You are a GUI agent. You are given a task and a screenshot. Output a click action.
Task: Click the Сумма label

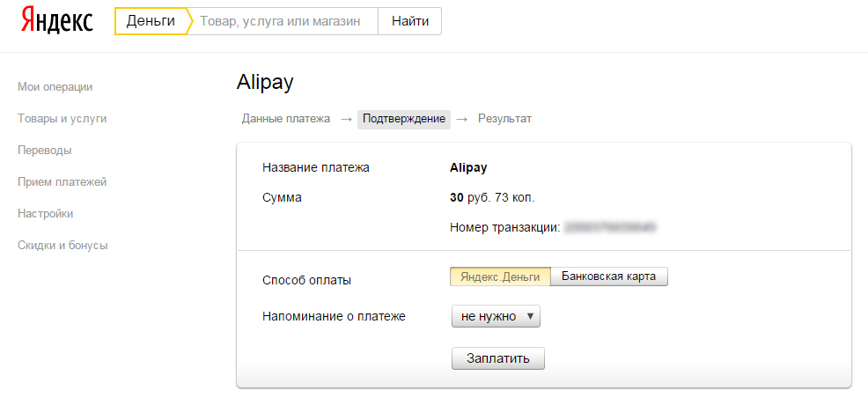pyautogui.click(x=282, y=197)
